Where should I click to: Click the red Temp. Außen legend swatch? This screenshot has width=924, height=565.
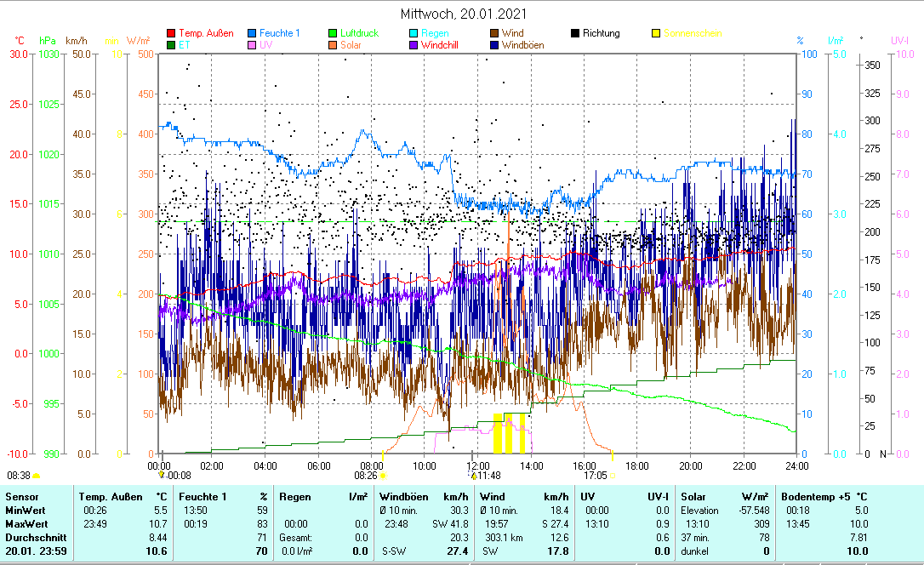[171, 34]
